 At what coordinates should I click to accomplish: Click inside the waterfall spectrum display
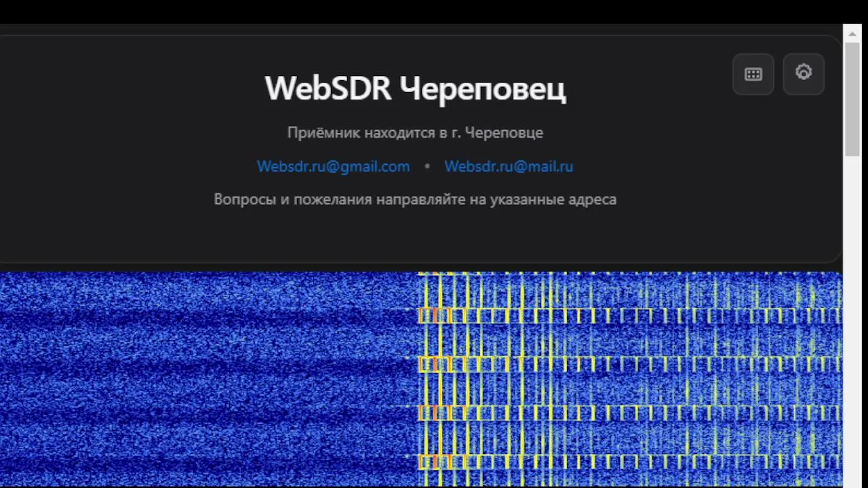[421, 380]
